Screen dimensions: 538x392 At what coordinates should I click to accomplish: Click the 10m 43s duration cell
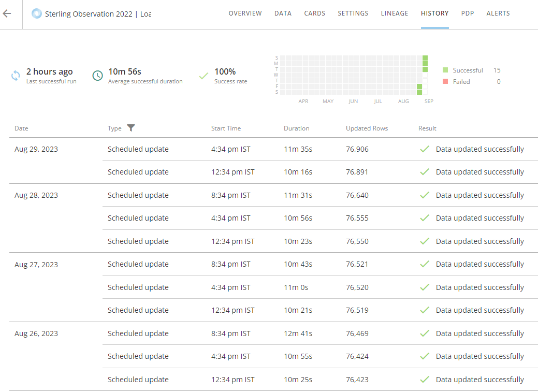pyautogui.click(x=298, y=264)
